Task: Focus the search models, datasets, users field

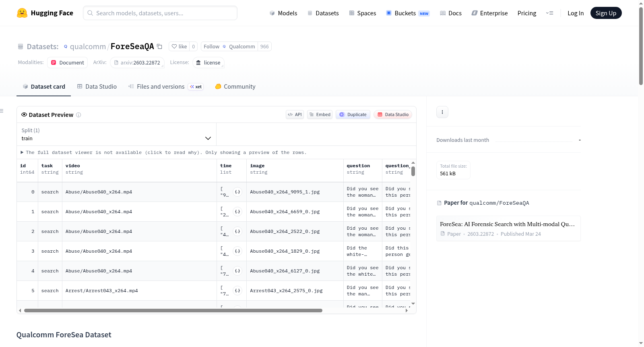Action: [x=160, y=13]
